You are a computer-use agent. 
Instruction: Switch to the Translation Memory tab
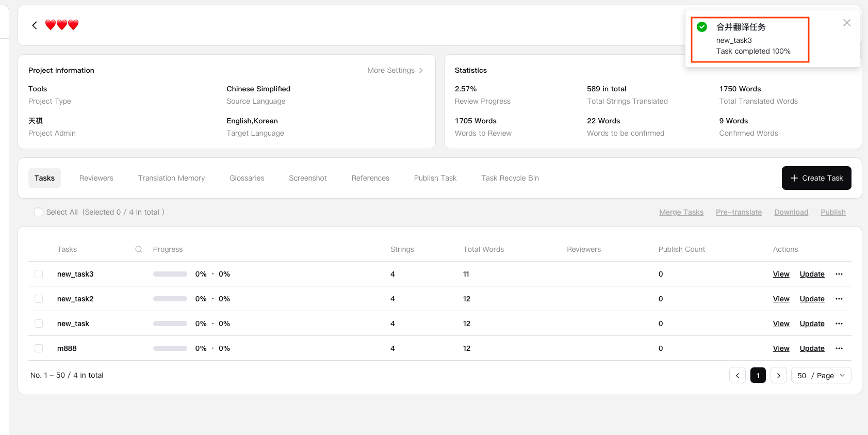[171, 178]
